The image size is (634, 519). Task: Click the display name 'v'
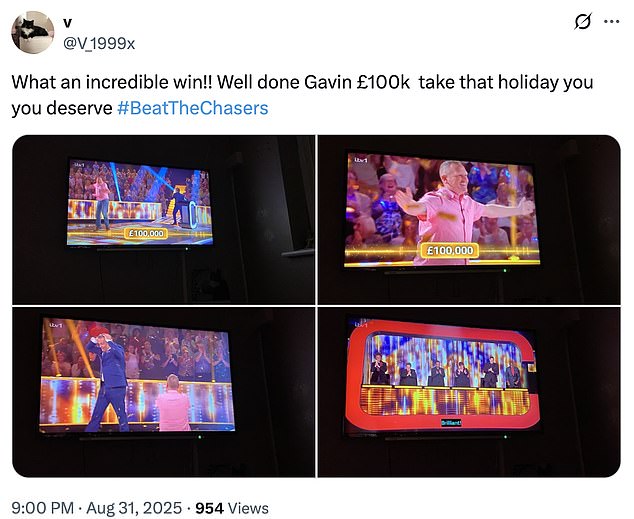coord(68,24)
